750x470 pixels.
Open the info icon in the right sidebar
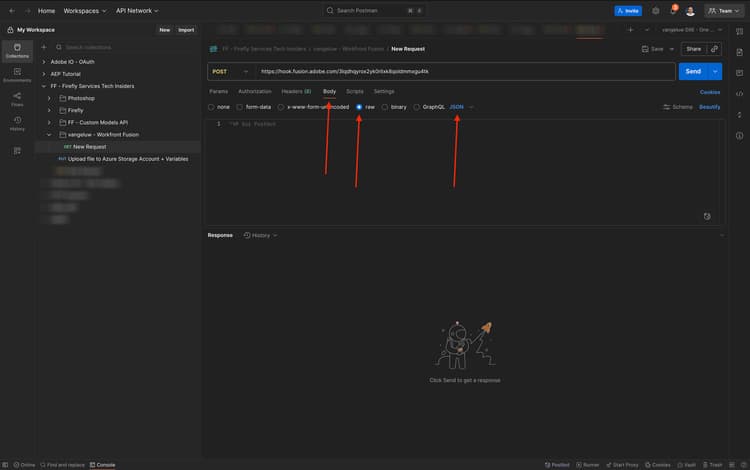(x=739, y=135)
